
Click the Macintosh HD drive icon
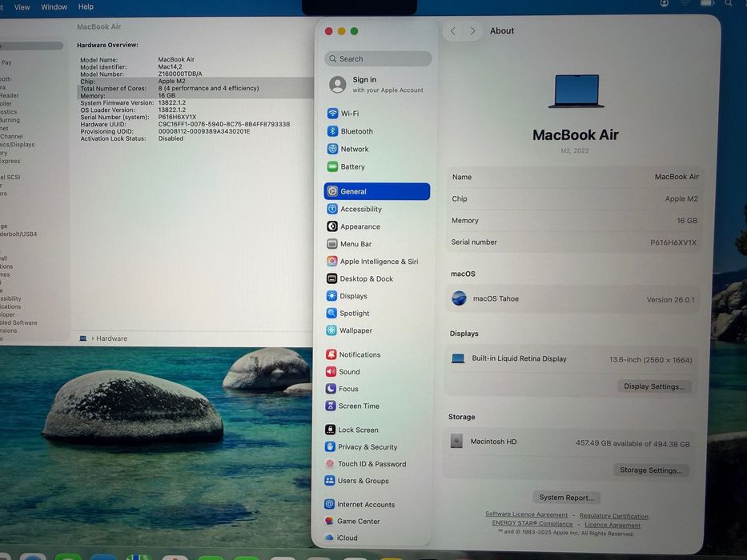(x=456, y=441)
